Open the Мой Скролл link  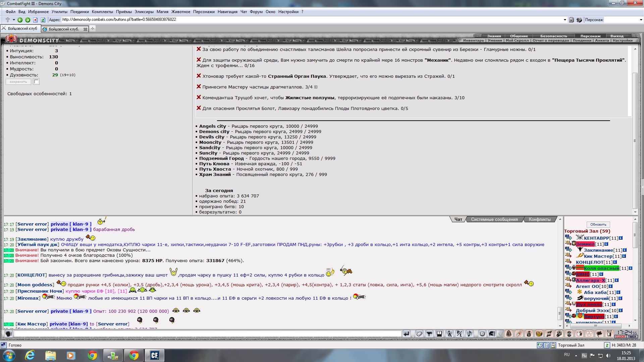[517, 41]
